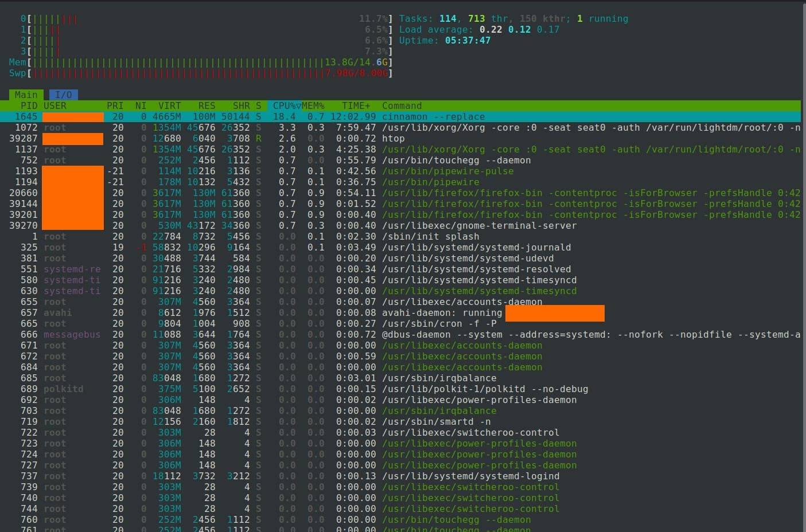
Task: Sort processes by the MEM% column
Action: point(313,105)
